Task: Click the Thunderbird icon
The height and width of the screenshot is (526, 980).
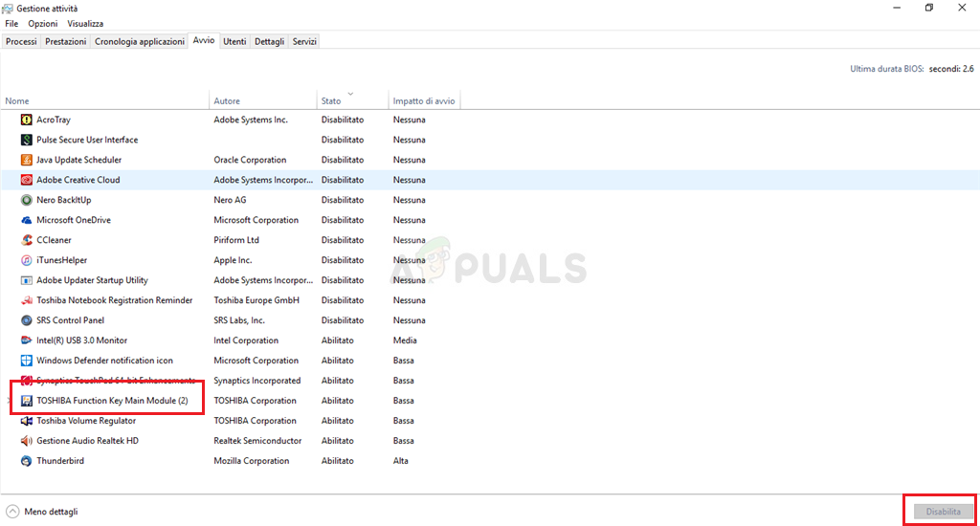Action: click(26, 460)
